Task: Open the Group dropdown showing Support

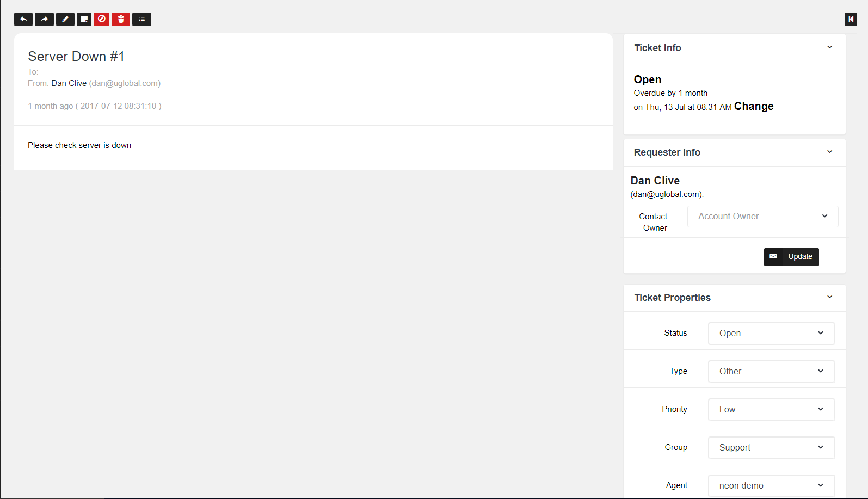Action: (x=771, y=447)
